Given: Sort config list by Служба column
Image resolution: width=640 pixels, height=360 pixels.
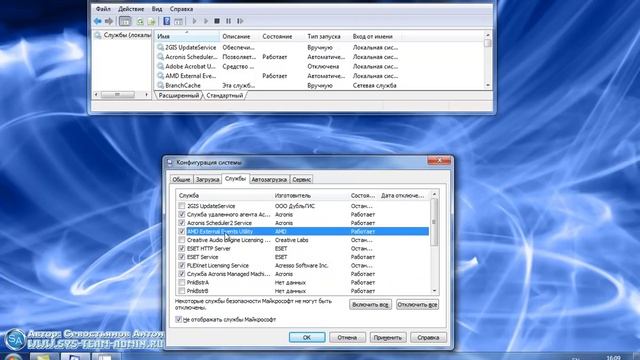Looking at the screenshot, I should pyautogui.click(x=224, y=196).
